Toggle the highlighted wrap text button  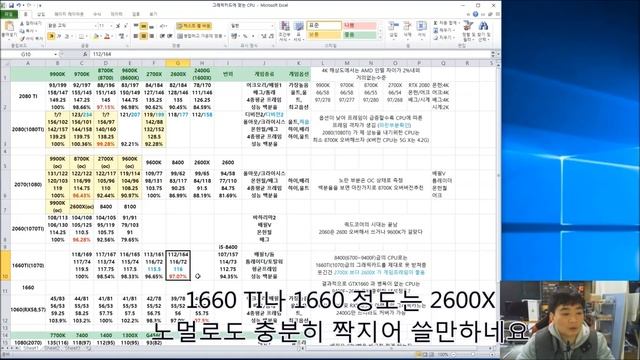(x=194, y=26)
